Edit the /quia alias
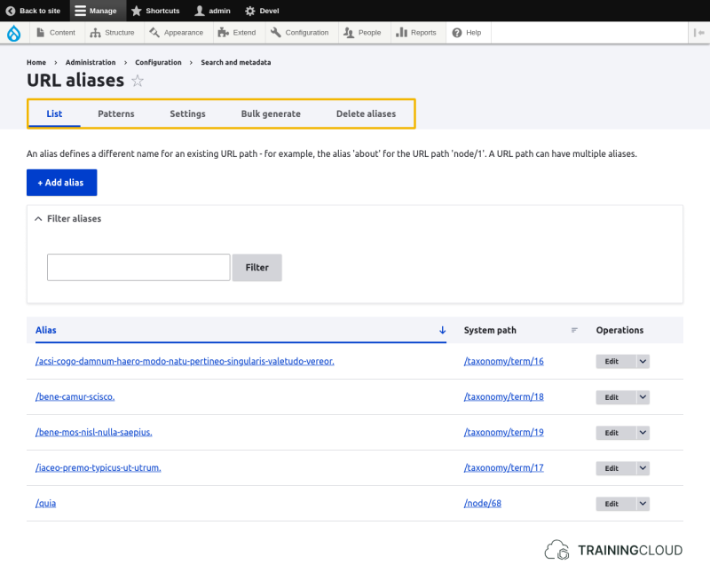Viewport: 710px width, 588px height. tap(615, 504)
